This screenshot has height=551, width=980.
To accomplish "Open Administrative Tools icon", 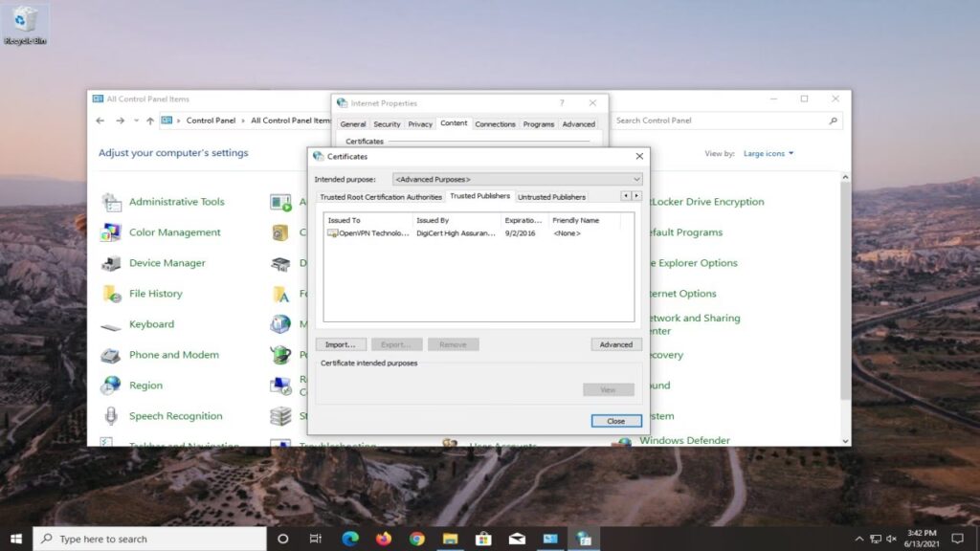I will tap(112, 202).
